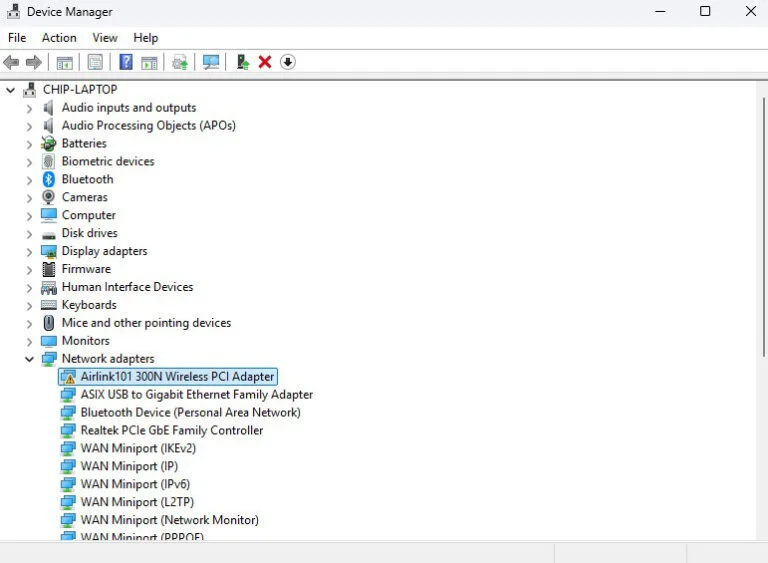Click the Properties toolbar icon
The height and width of the screenshot is (563, 768).
coord(95,62)
